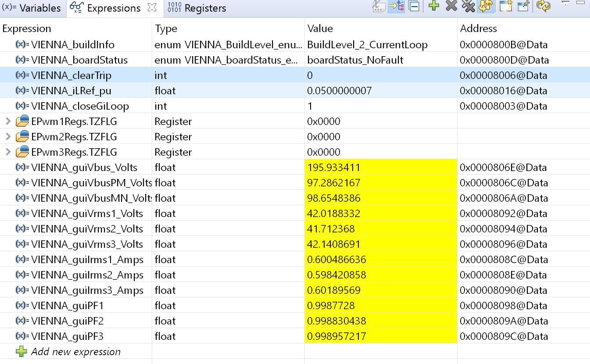Click the address 0x0000806E@Data

[503, 168]
